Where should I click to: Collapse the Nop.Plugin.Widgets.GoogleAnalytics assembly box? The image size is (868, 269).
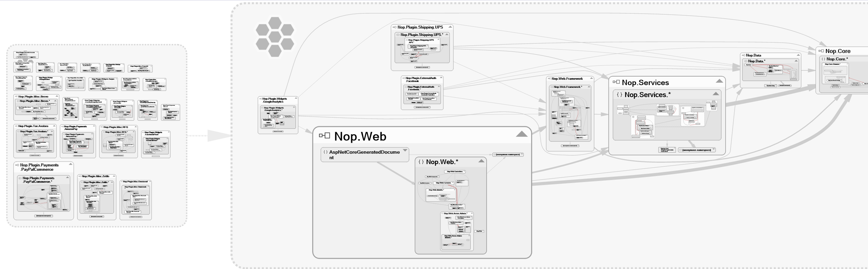coord(296,98)
